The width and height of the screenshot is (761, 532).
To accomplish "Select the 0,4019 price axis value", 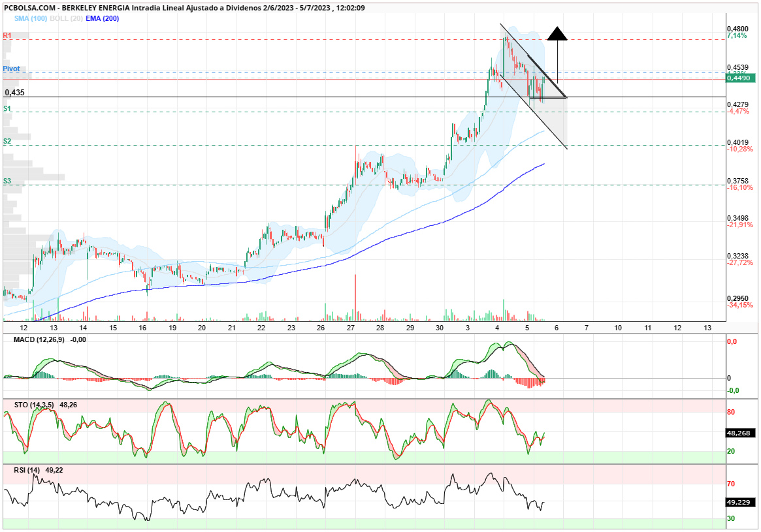I will point(737,142).
